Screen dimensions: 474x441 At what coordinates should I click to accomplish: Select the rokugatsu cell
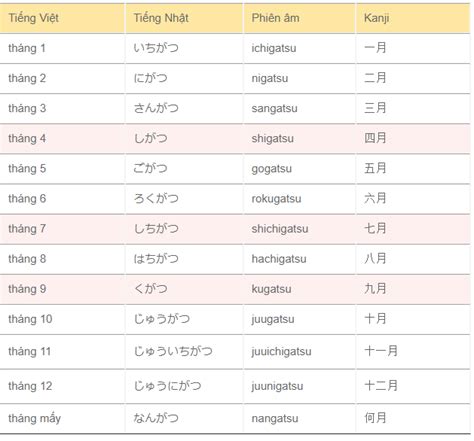(x=300, y=199)
